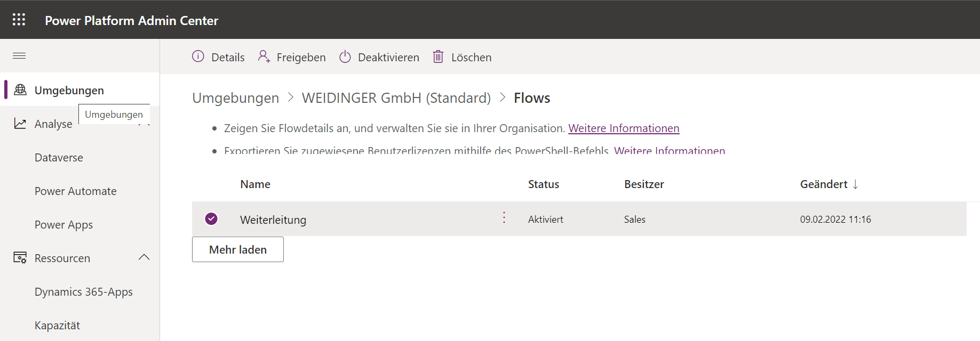980x341 pixels.
Task: Go to Umgebungen in the breadcrumb
Action: click(235, 98)
